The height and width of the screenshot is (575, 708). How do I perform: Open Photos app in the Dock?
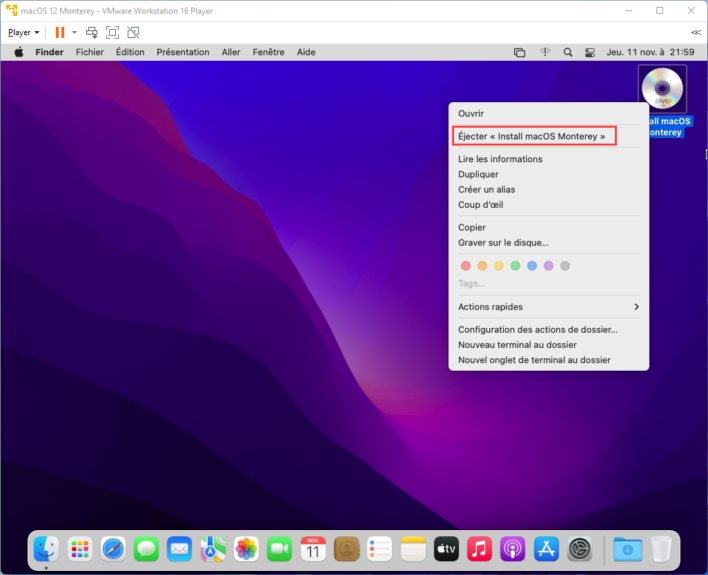(246, 549)
